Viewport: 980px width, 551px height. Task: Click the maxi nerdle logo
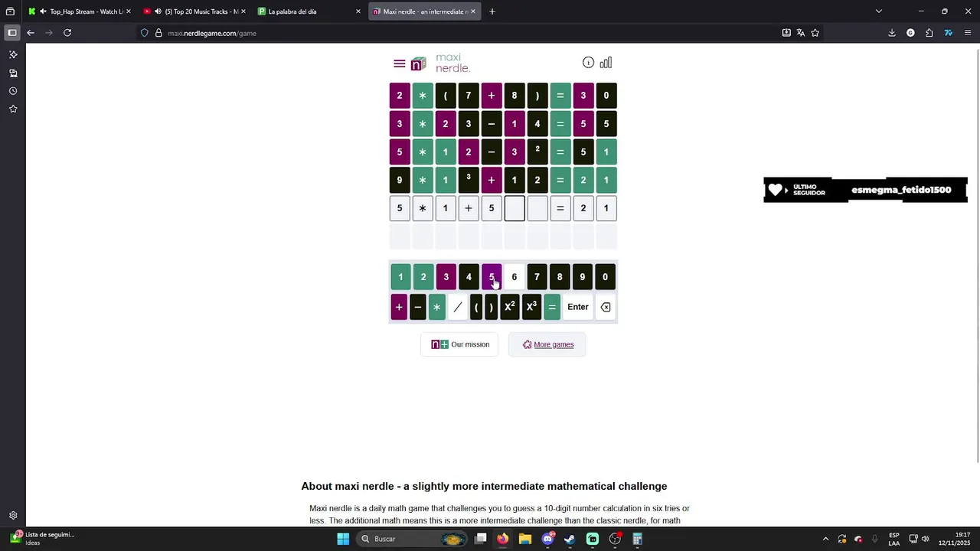click(440, 63)
